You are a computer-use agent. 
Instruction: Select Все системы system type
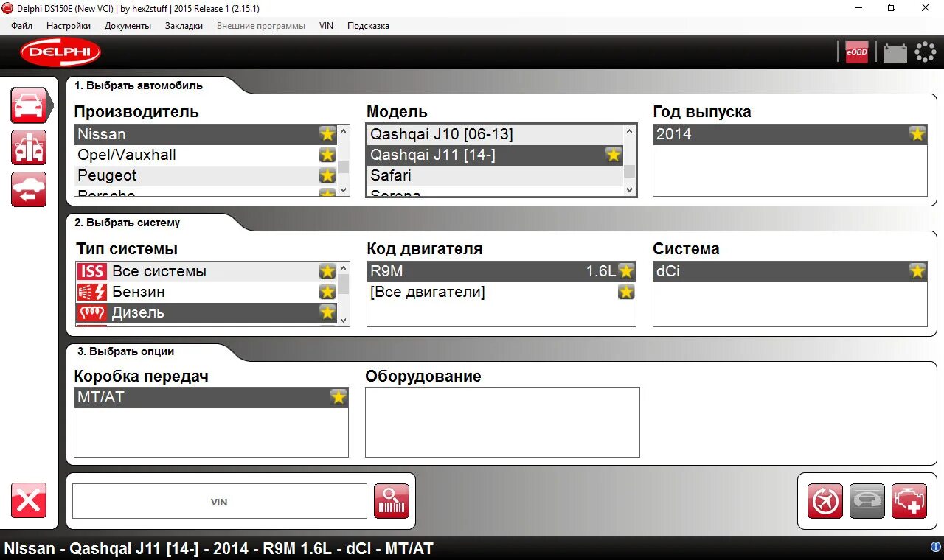click(206, 271)
